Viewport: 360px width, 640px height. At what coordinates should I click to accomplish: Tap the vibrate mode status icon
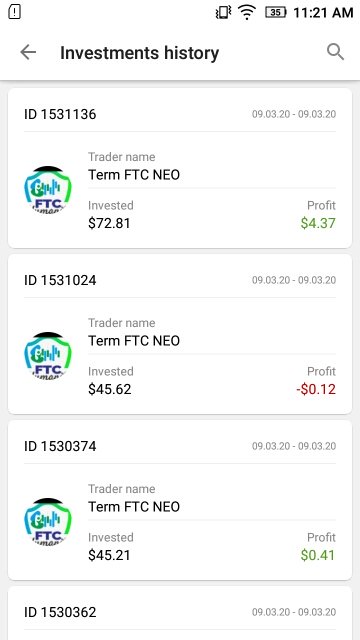pos(223,12)
